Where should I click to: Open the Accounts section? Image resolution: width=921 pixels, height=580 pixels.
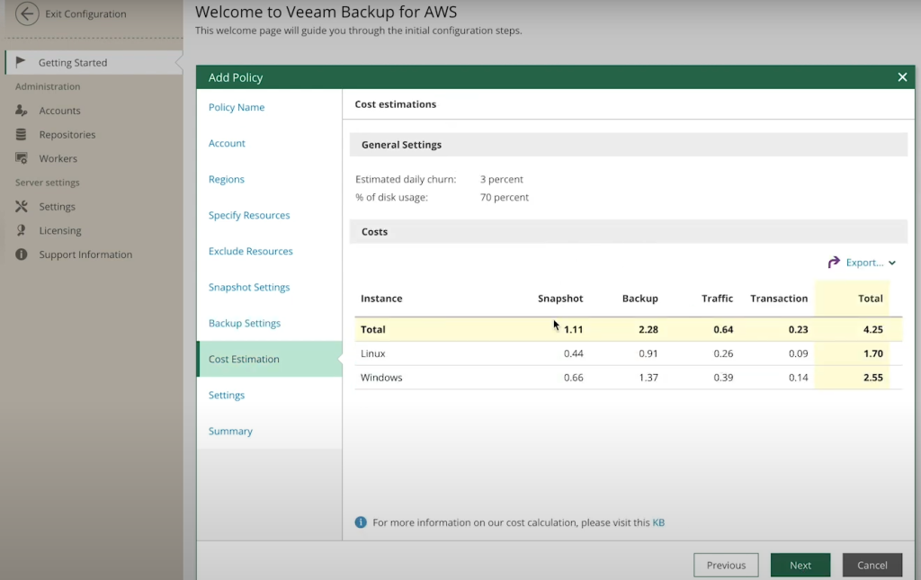(59, 110)
